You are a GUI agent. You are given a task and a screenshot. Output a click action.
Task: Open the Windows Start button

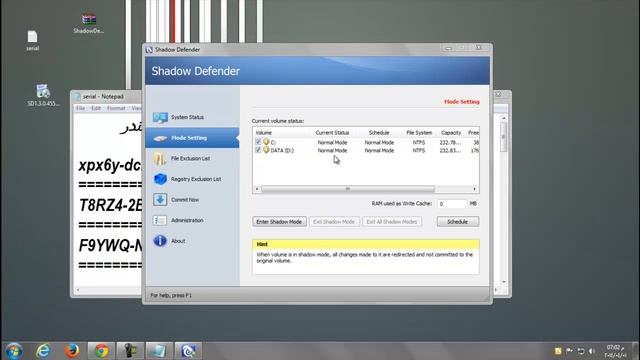pyautogui.click(x=14, y=351)
